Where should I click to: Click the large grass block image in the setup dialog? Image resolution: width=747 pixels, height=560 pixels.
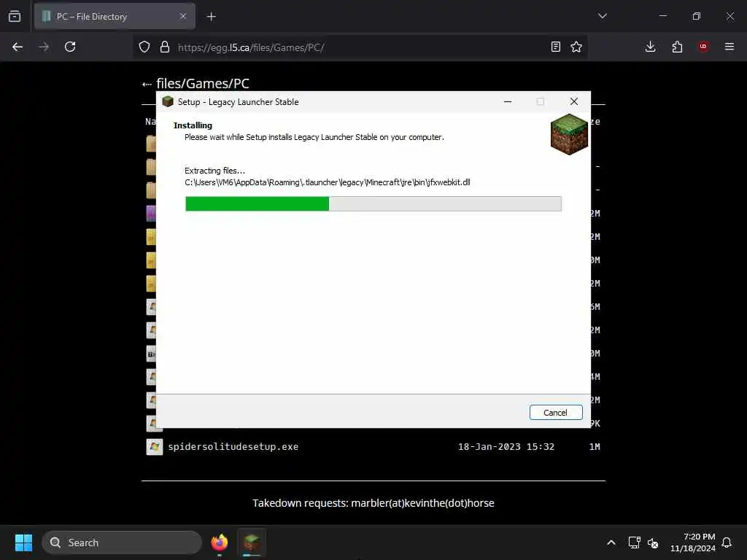[x=569, y=134]
